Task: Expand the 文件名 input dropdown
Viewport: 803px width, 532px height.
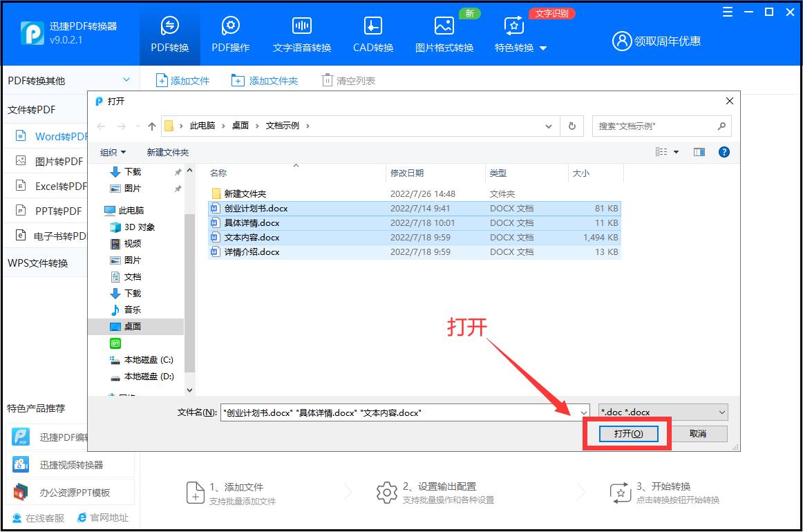Action: click(583, 412)
